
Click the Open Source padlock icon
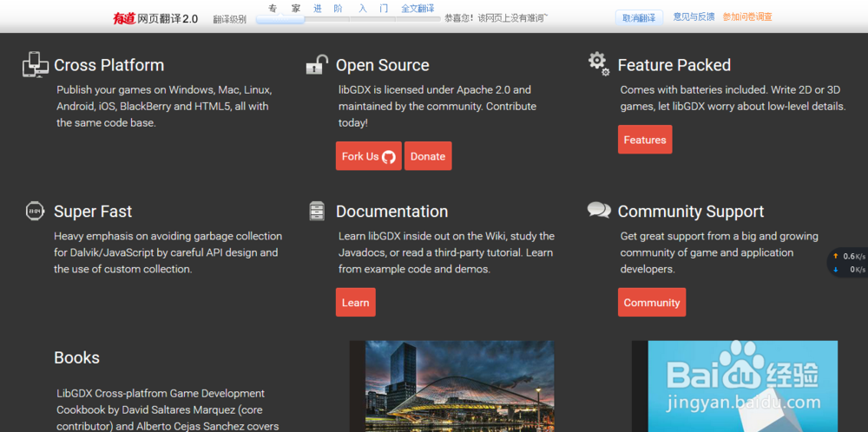click(317, 65)
